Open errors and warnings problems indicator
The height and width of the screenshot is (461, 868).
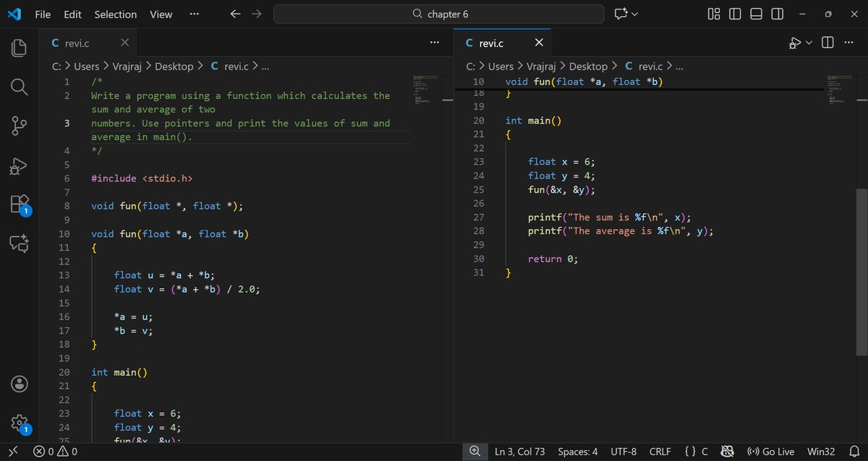pos(56,452)
